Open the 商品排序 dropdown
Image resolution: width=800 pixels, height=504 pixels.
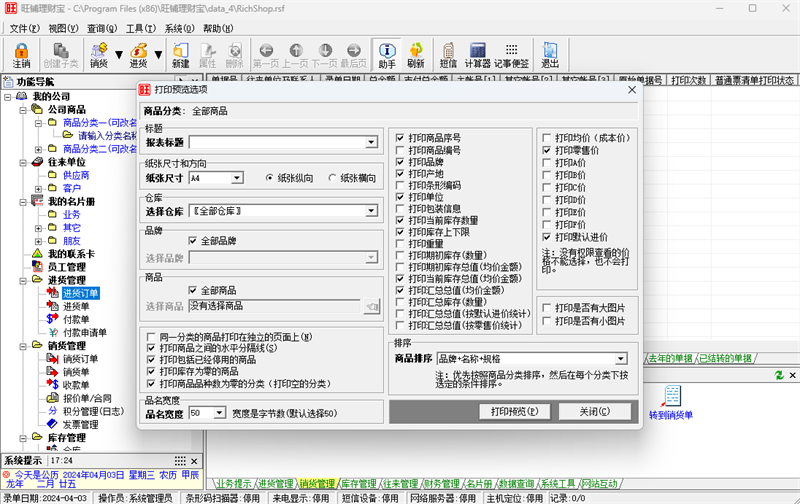click(620, 359)
